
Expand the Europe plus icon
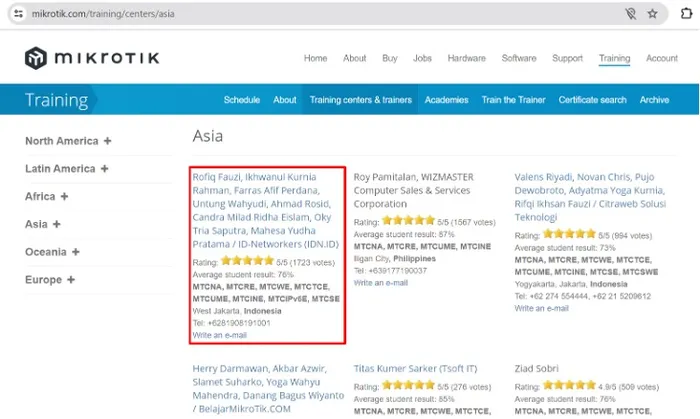pyautogui.click(x=71, y=280)
